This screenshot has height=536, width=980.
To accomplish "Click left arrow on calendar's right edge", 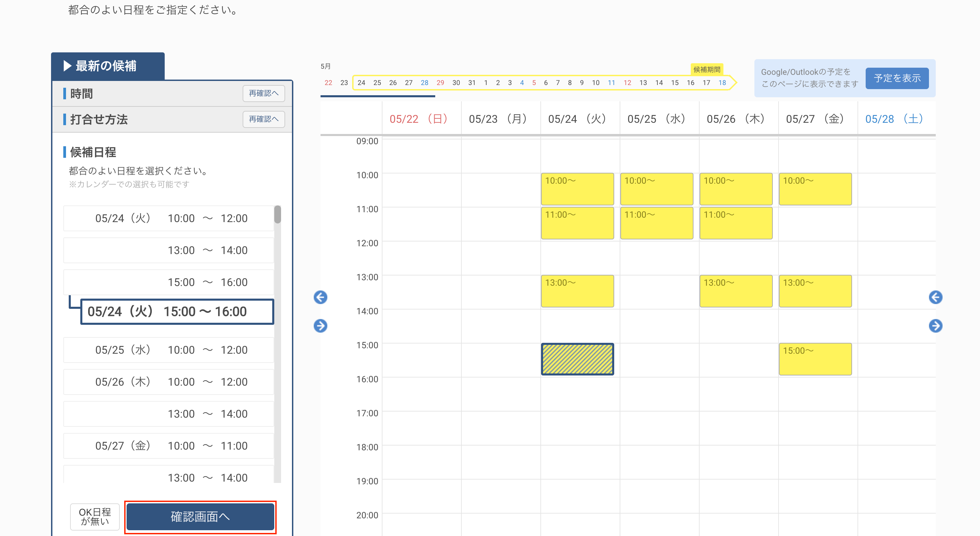I will coord(935,297).
